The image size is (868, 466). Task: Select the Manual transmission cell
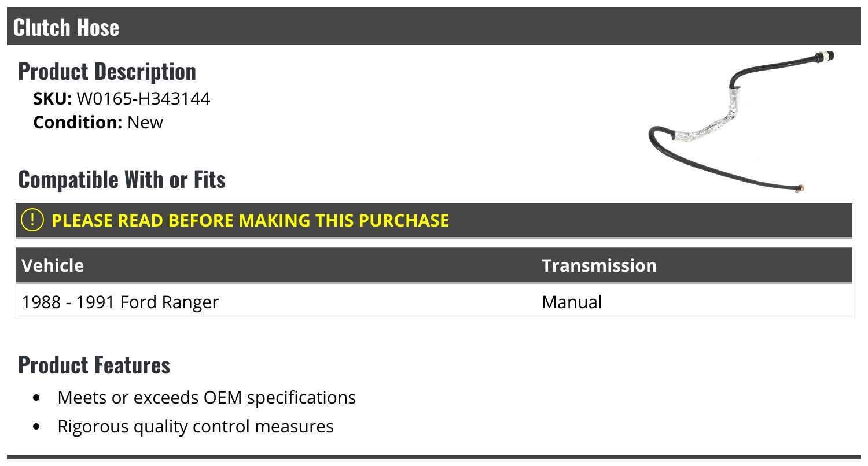[x=572, y=302]
